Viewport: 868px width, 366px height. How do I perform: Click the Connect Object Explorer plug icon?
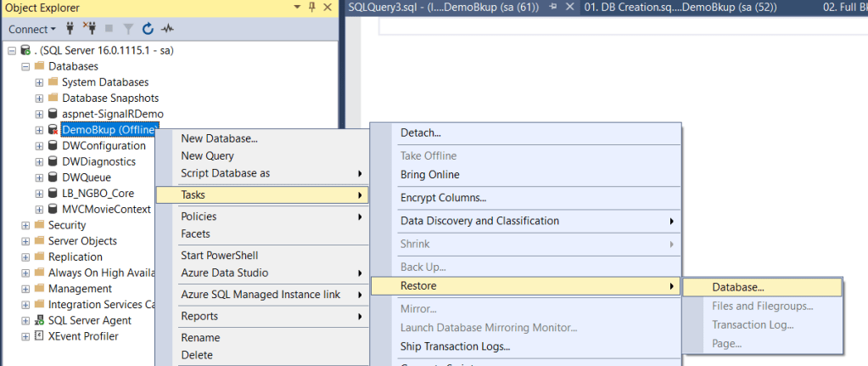(x=70, y=29)
